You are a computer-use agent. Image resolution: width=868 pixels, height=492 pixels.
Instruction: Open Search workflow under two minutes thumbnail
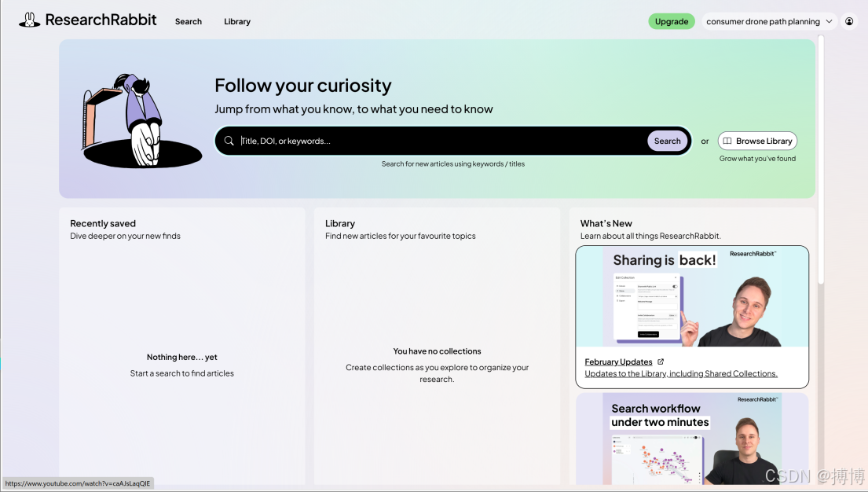692,439
